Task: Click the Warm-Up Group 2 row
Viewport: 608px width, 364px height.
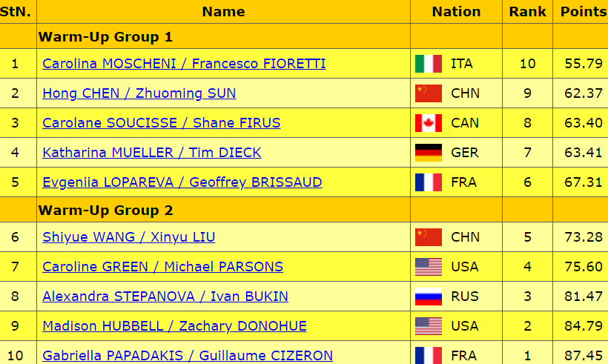Action: click(106, 211)
